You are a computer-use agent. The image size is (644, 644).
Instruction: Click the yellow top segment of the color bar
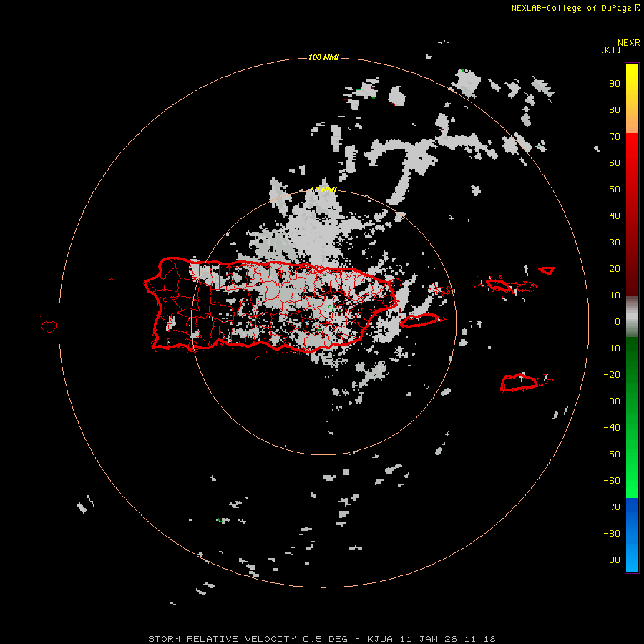coord(632,99)
